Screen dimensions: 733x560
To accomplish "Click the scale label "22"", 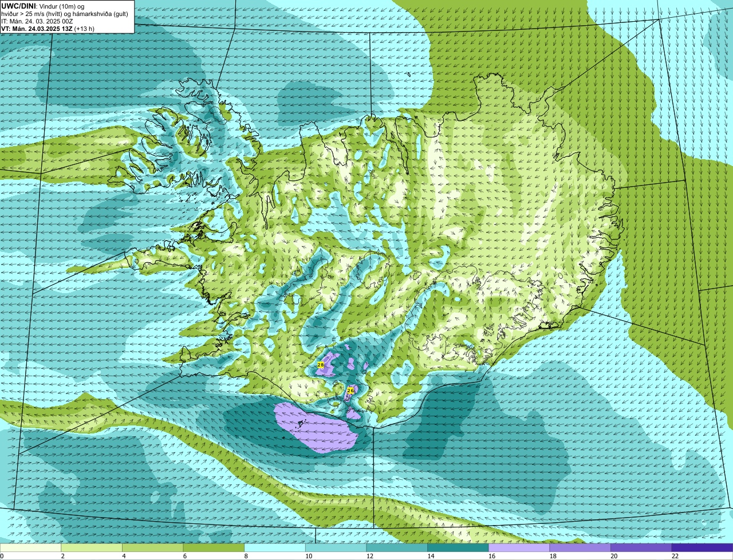I will click(675, 556).
